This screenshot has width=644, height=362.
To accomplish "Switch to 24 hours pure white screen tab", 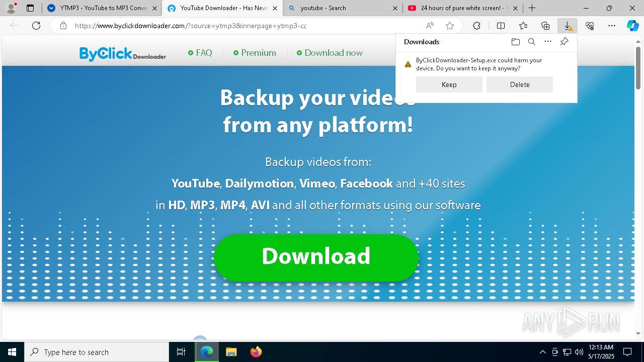I will (x=462, y=8).
